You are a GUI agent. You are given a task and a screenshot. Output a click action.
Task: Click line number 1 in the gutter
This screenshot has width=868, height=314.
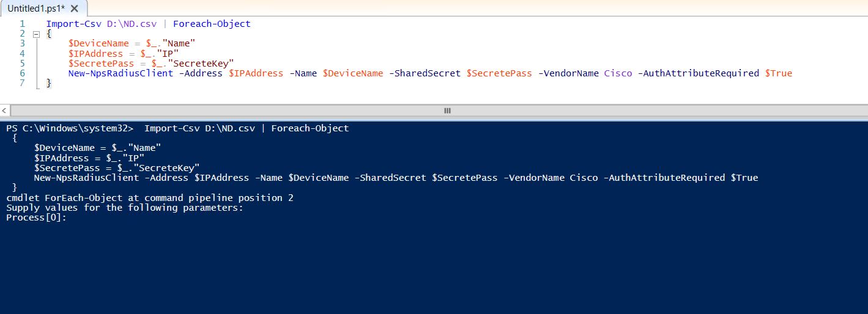coord(23,24)
